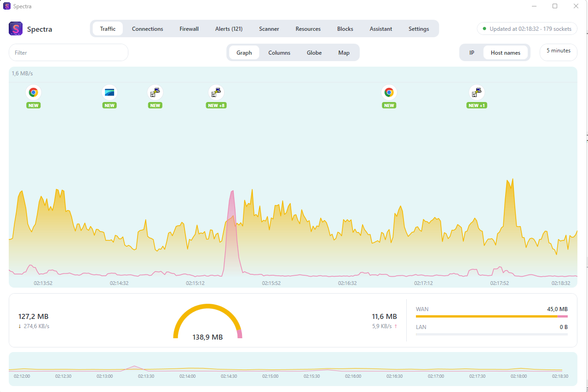Open the Traffic tab
This screenshot has width=588, height=392.
[108, 28]
